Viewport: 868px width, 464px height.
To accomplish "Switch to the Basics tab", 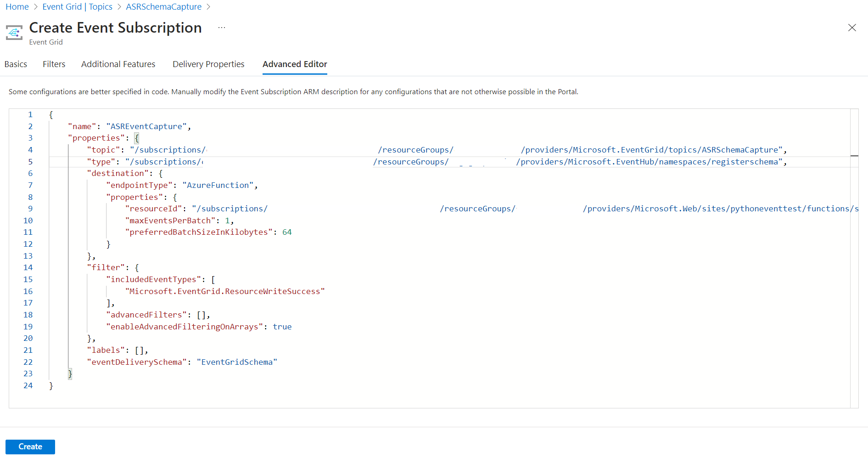I will (x=16, y=64).
